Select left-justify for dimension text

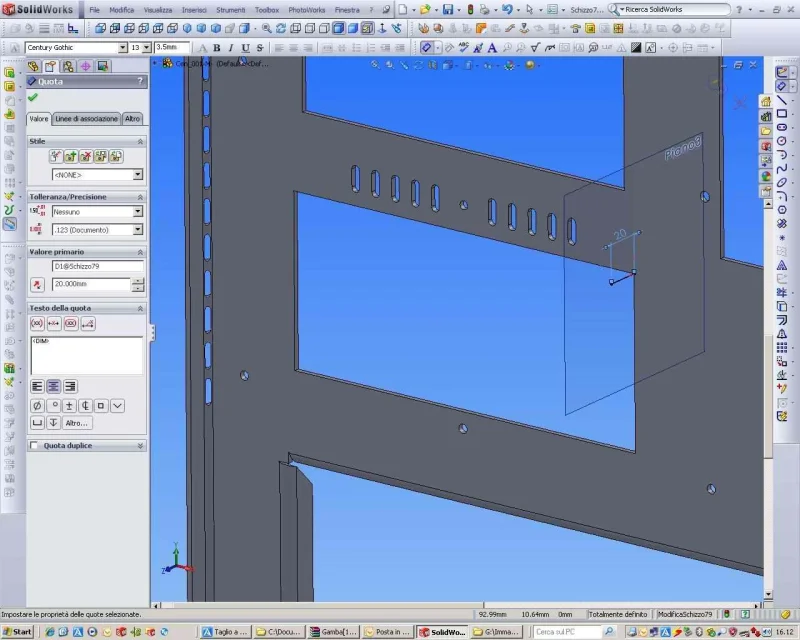point(37,386)
